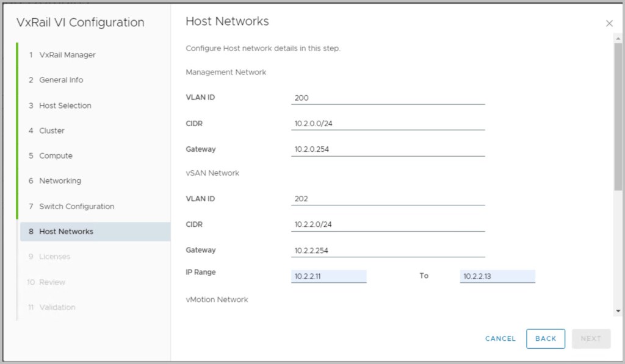The height and width of the screenshot is (364, 625).
Task: Click the vSAN VLAN ID field
Action: [x=388, y=199]
